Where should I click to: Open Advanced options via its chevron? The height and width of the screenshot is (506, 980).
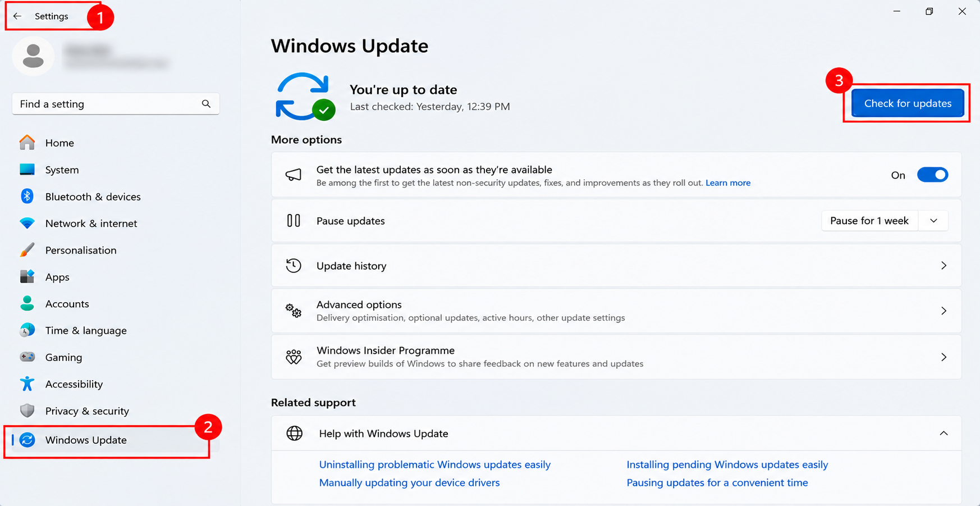[944, 311]
